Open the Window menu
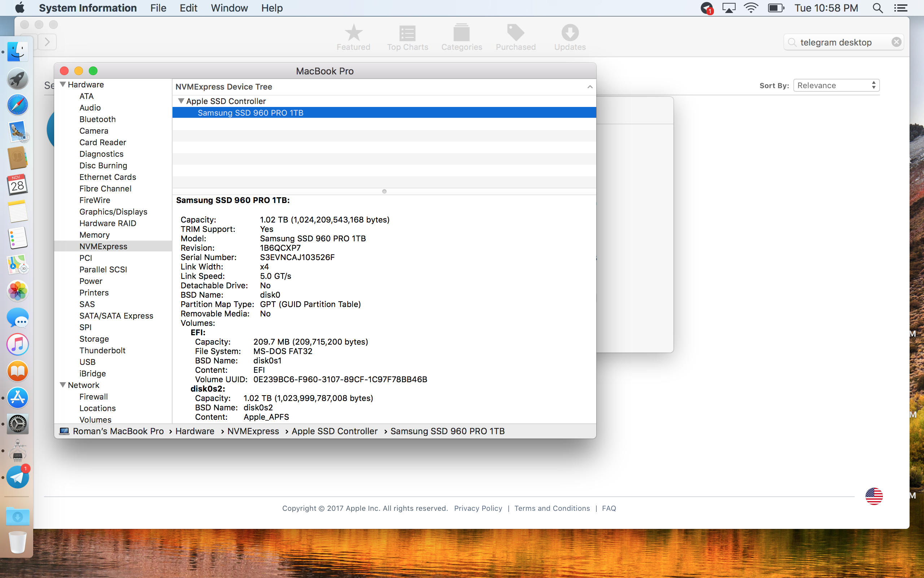 (x=229, y=8)
